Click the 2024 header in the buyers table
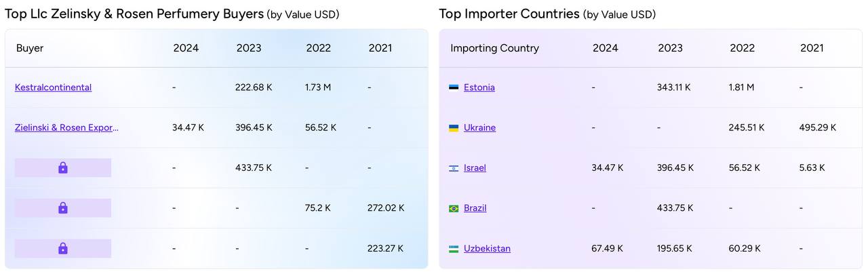The width and height of the screenshot is (868, 276). tap(186, 48)
